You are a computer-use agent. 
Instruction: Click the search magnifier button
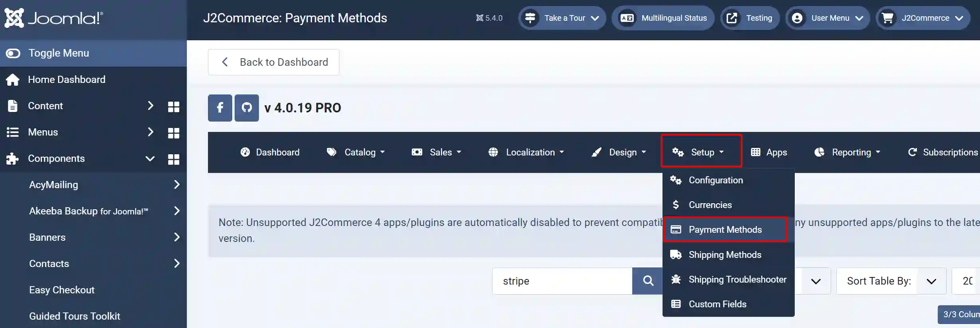tap(648, 281)
